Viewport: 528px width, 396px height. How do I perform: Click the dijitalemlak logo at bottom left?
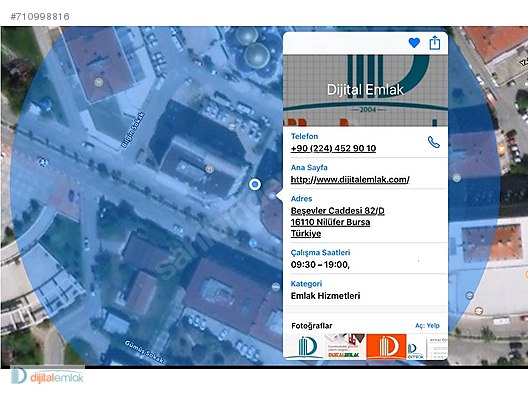tap(47, 376)
